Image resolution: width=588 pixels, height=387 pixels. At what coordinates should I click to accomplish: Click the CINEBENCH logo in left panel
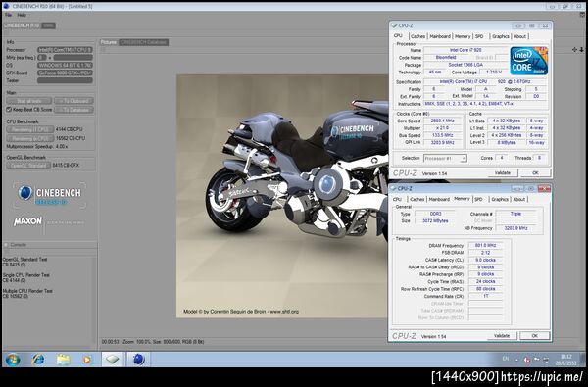click(x=50, y=195)
